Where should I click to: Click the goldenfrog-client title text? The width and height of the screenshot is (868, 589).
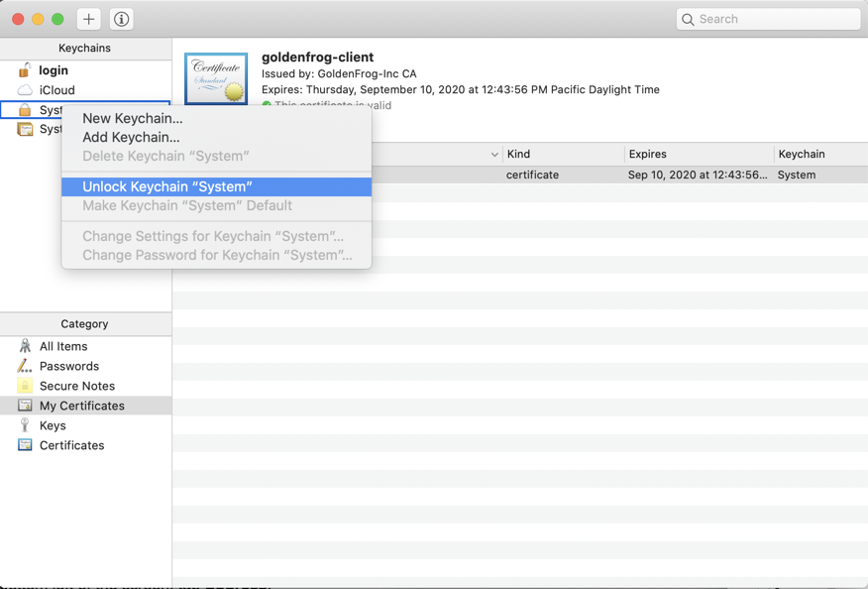point(317,58)
